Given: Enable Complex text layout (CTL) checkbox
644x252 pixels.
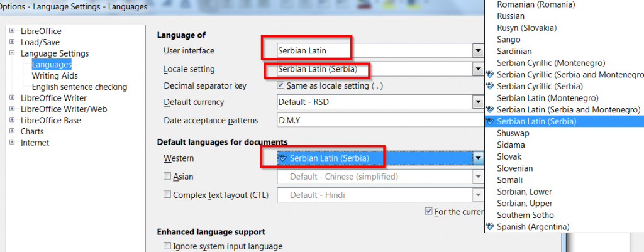Looking at the screenshot, I should 167,195.
